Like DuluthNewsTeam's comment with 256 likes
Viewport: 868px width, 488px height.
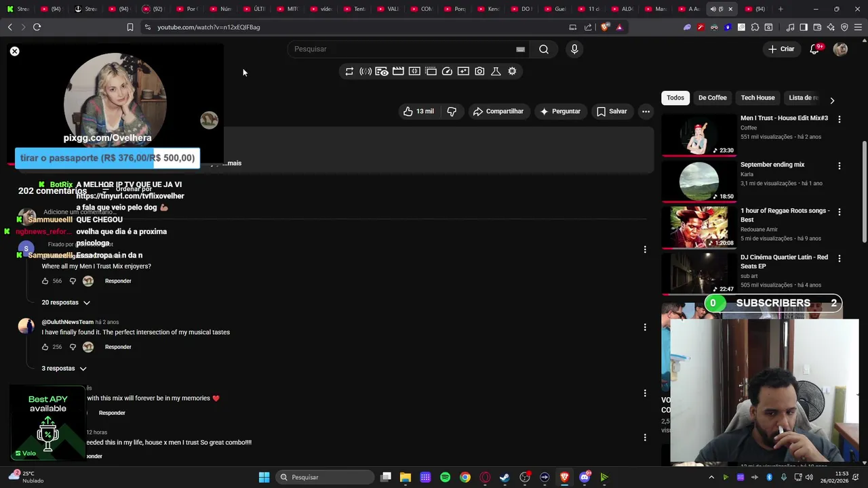[x=45, y=347]
